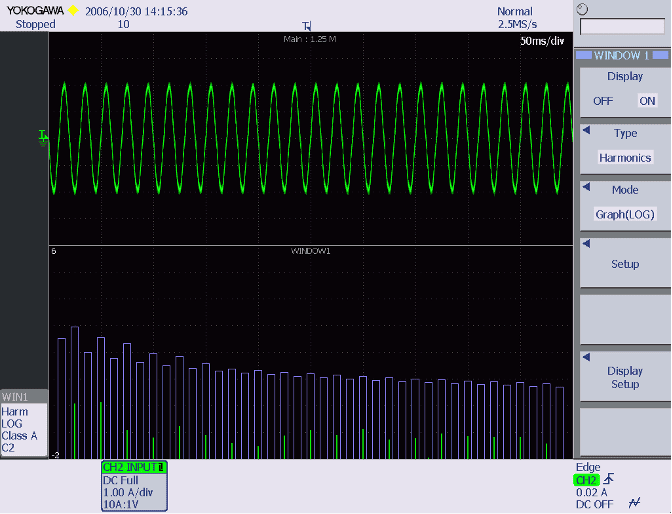Open the Mode Graph(LOG) selector
Image resolution: width=672 pixels, height=514 pixels.
[625, 213]
